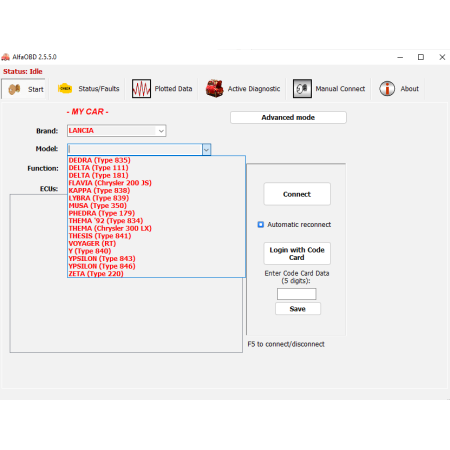The height and width of the screenshot is (450, 450).
Task: Click into the Model text box
Action: (135, 149)
